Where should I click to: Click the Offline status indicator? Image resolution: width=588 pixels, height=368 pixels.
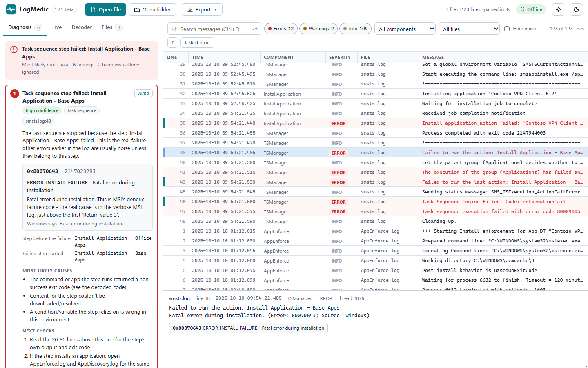tap(531, 9)
